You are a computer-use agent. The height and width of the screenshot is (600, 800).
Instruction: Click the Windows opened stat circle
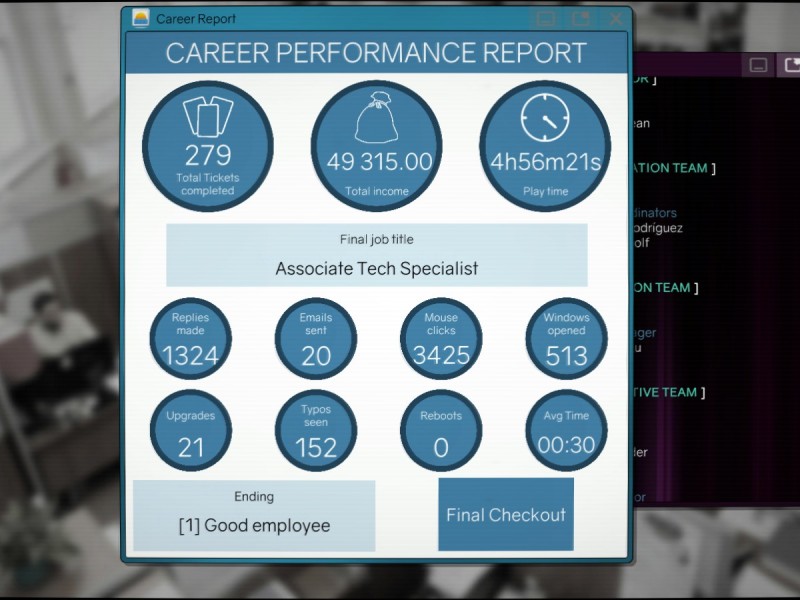pos(566,338)
